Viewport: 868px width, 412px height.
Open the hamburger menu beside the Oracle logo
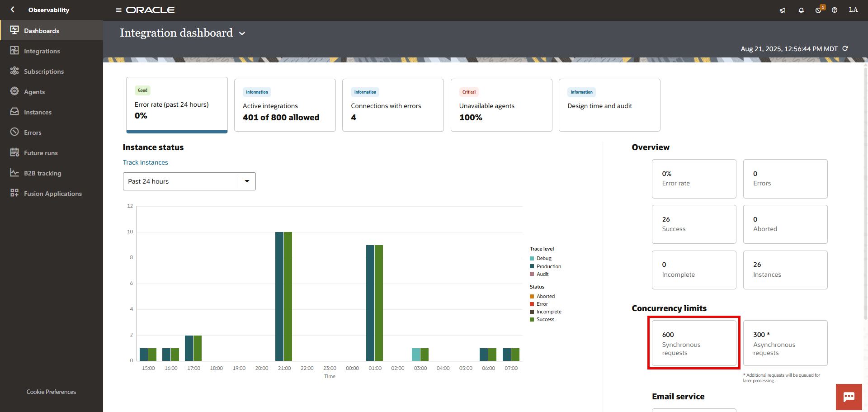(x=118, y=9)
